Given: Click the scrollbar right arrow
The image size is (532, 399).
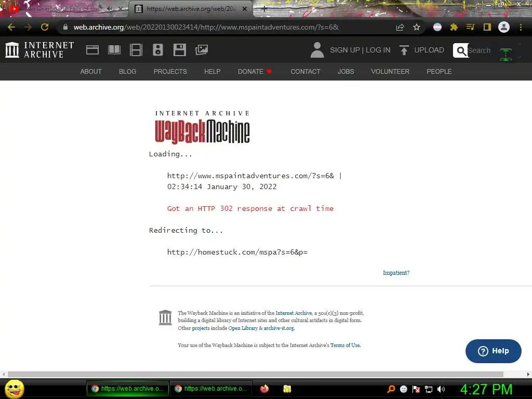Looking at the screenshot, I should click(528, 374).
